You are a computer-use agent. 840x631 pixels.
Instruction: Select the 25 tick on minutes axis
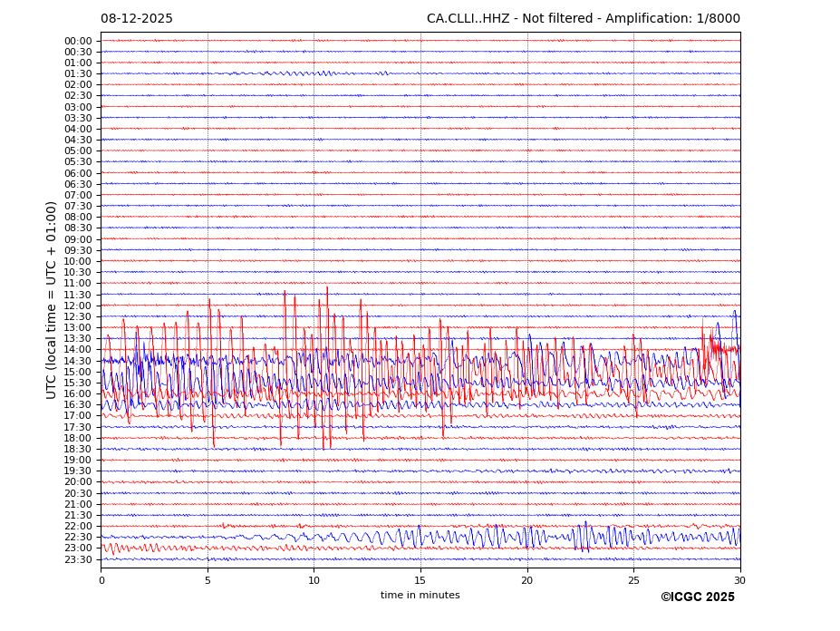[633, 580]
